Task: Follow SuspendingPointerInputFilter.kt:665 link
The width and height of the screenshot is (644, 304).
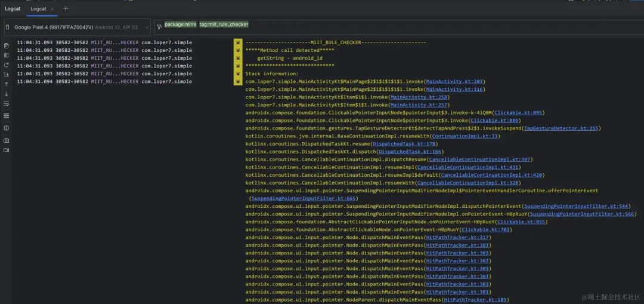Action: 303,198
